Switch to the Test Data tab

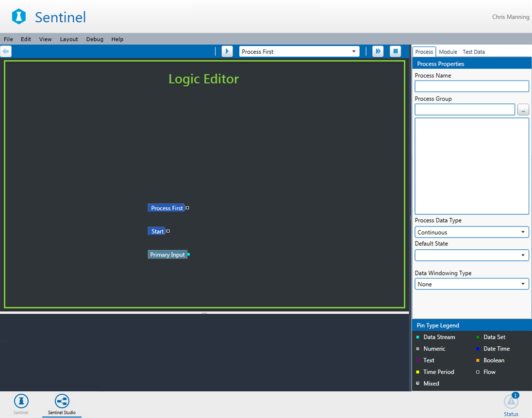pos(473,52)
